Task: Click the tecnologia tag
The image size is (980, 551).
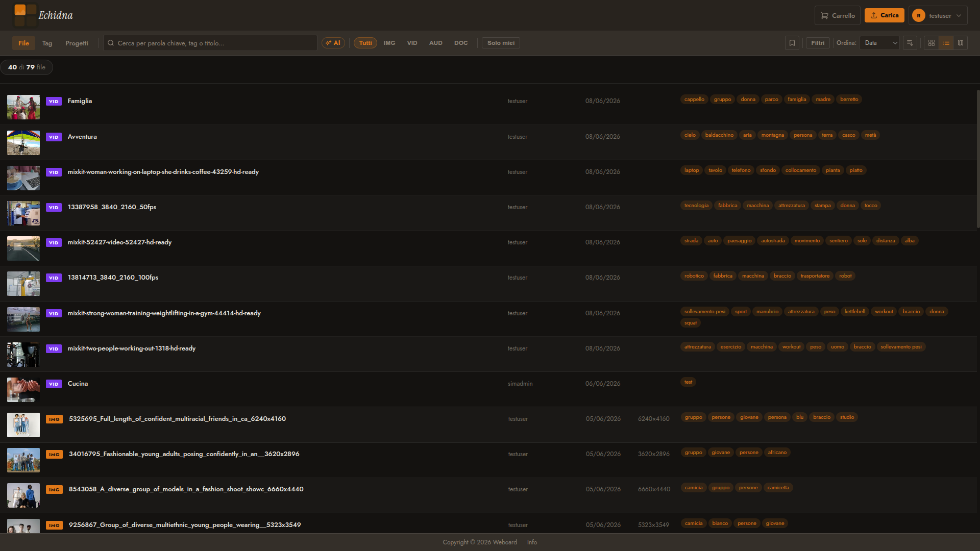Action: pos(696,206)
